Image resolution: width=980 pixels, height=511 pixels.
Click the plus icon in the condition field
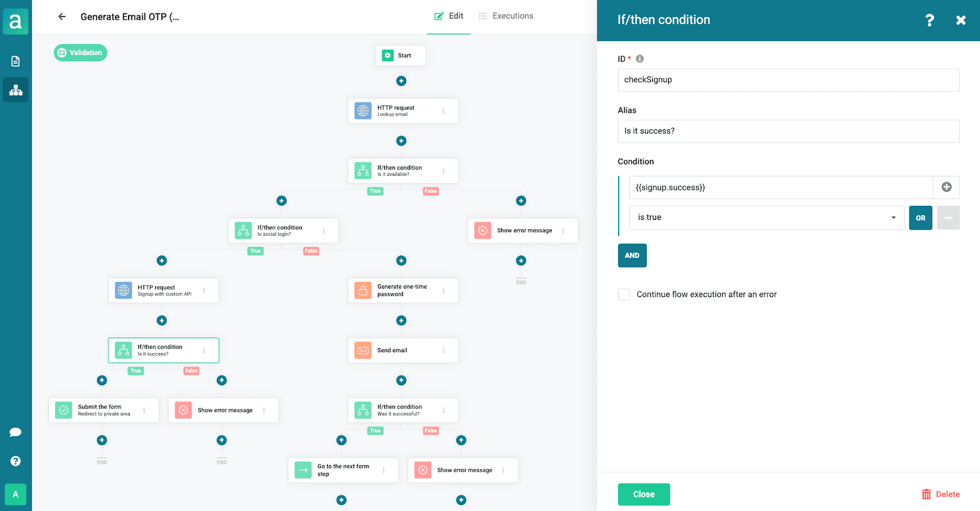click(946, 187)
